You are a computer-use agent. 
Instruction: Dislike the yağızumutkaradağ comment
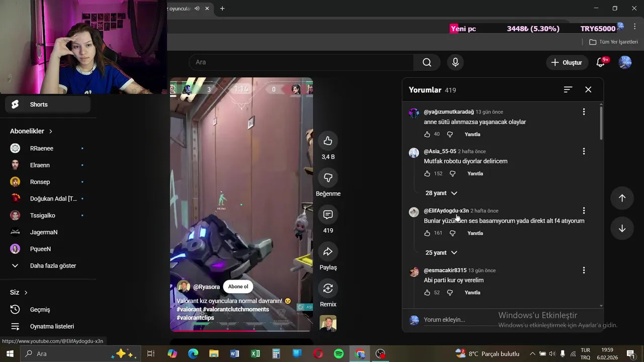pos(450,134)
